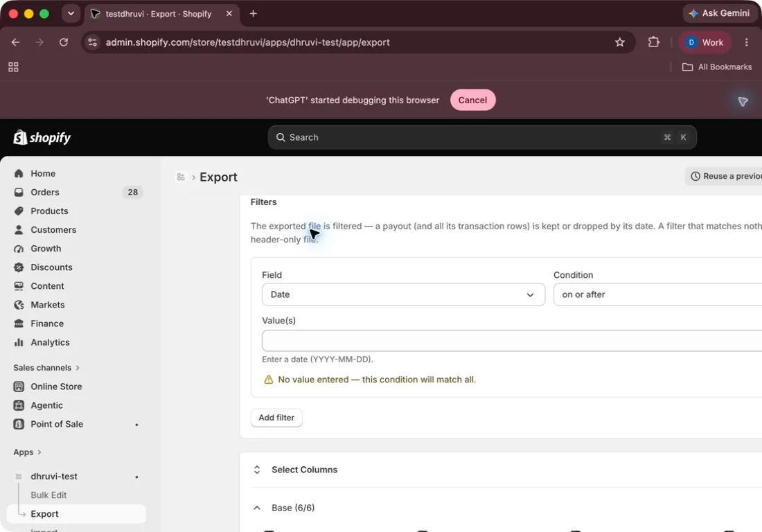
Task: Click the Value(s) date input field
Action: [x=512, y=341]
